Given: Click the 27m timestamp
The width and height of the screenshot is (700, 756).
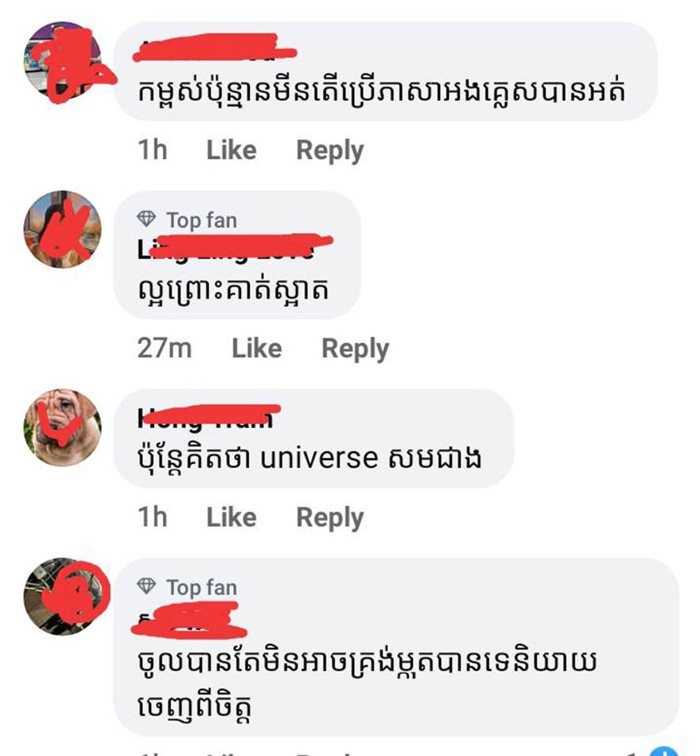Looking at the screenshot, I should [x=165, y=348].
